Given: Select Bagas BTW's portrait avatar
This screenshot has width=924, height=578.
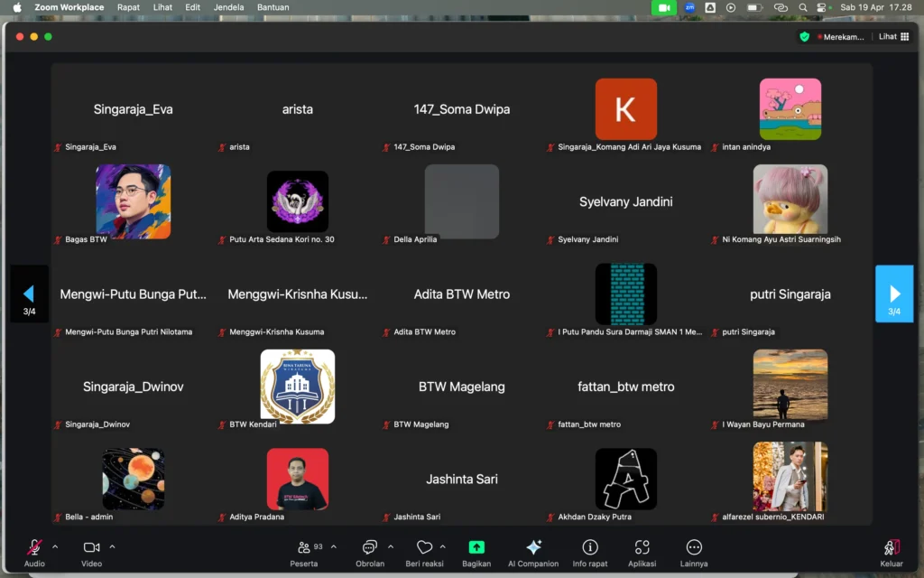Looking at the screenshot, I should (134, 201).
